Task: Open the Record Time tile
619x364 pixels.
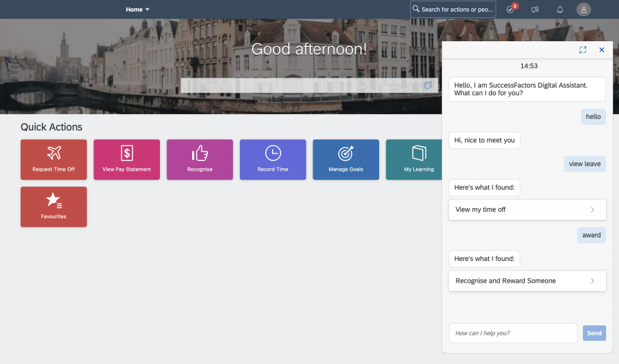Action: tap(273, 159)
